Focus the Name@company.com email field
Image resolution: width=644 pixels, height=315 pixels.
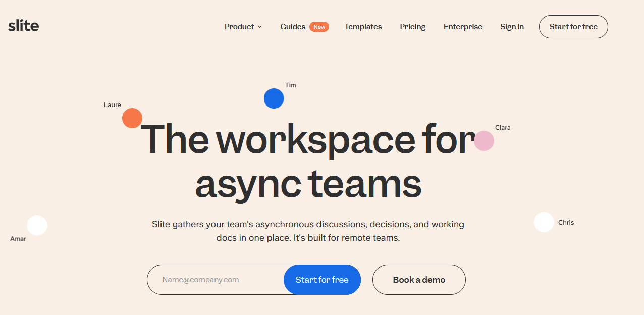pos(216,280)
